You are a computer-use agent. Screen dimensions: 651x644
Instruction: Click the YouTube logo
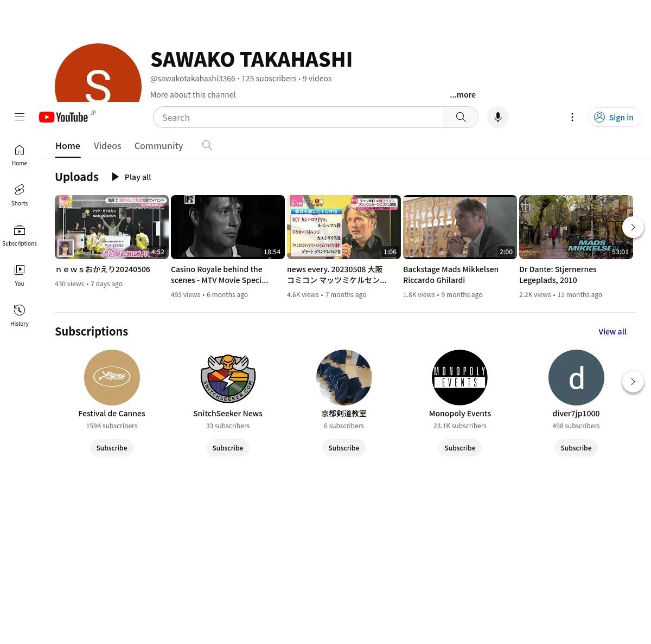[x=64, y=117]
